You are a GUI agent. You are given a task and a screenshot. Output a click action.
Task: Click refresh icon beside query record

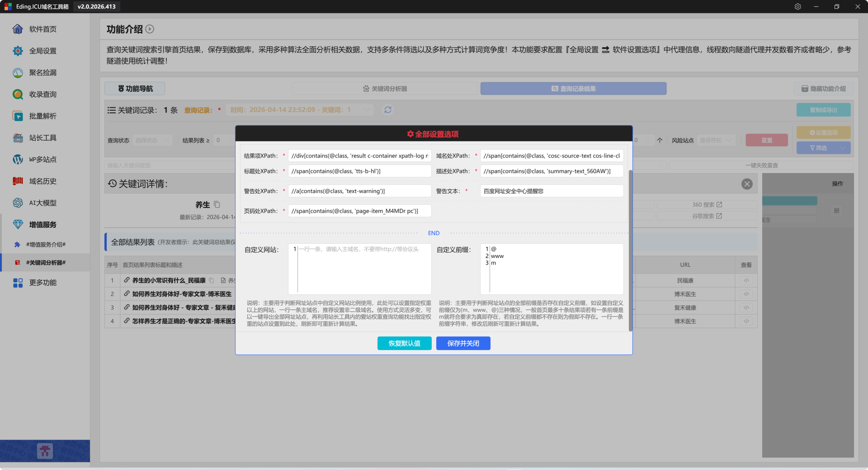(388, 110)
